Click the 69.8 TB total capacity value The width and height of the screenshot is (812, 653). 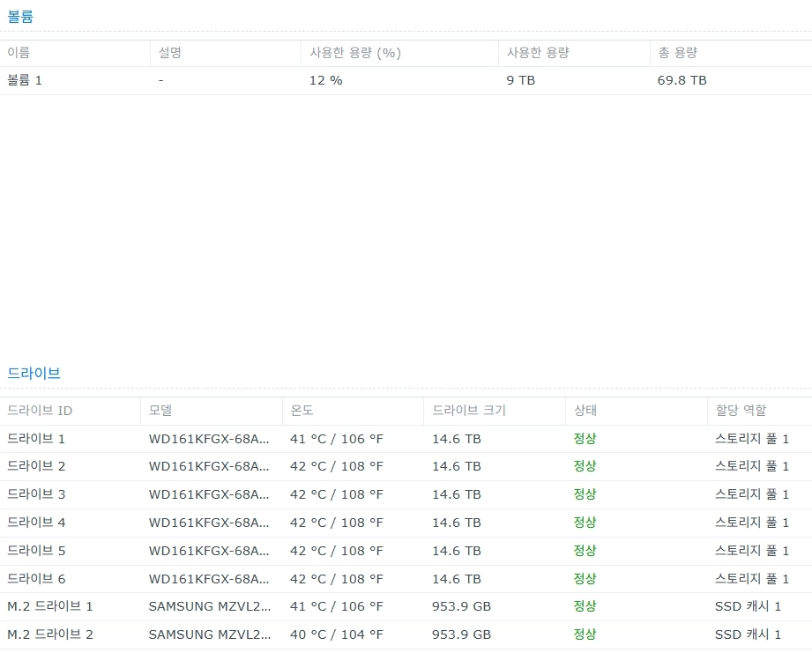(x=682, y=80)
